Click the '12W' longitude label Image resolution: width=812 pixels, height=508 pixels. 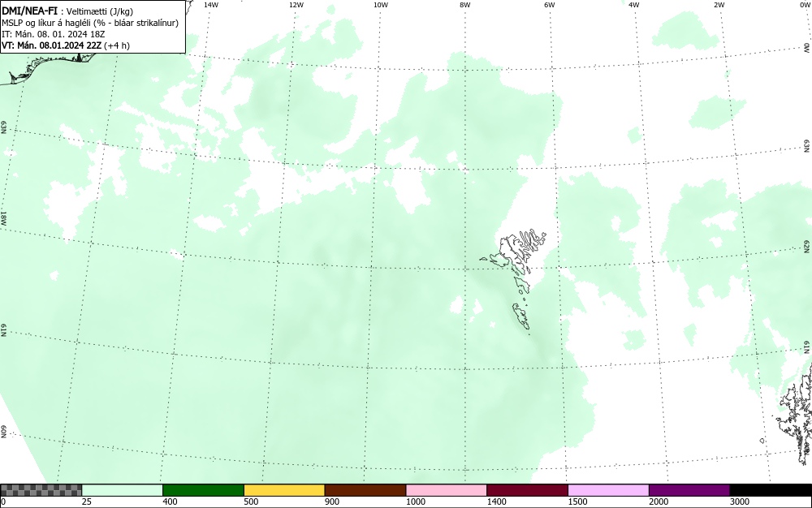pyautogui.click(x=296, y=5)
